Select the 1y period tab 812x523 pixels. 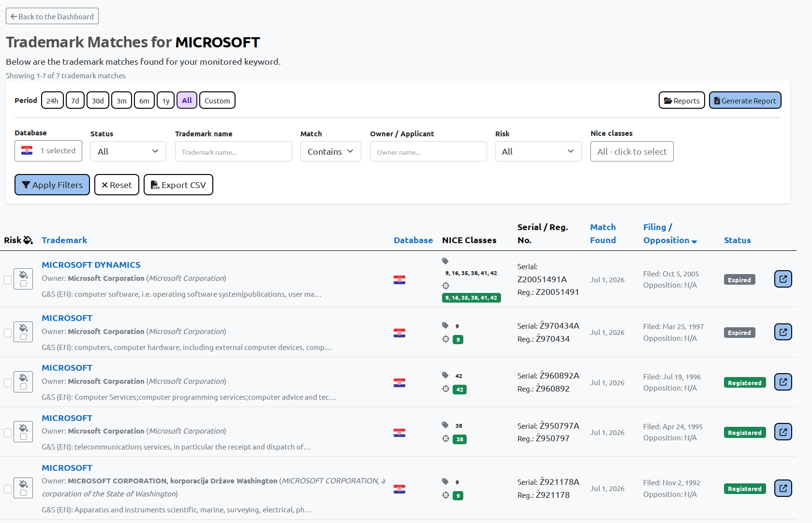(x=165, y=101)
